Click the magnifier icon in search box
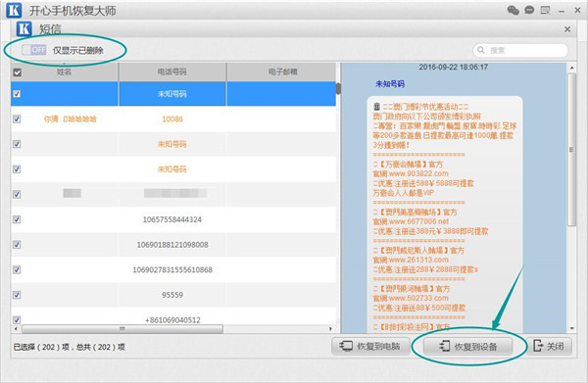This screenshot has height=383, width=588. (x=481, y=50)
